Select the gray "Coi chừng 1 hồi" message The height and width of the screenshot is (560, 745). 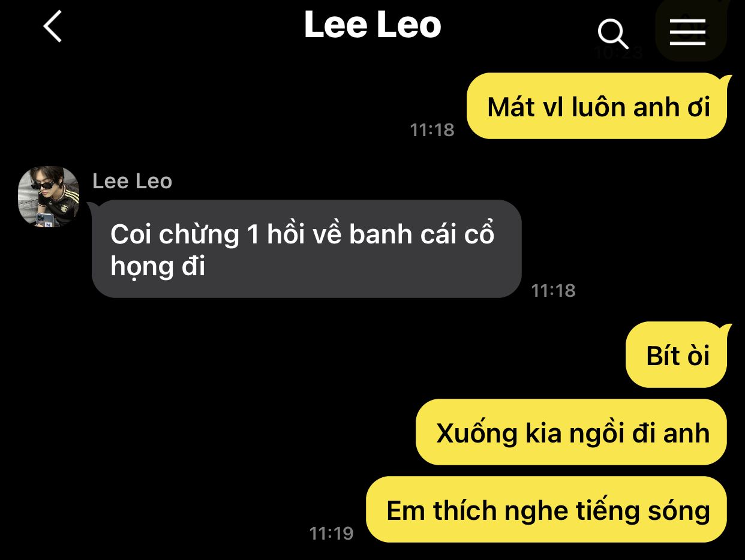[306, 249]
